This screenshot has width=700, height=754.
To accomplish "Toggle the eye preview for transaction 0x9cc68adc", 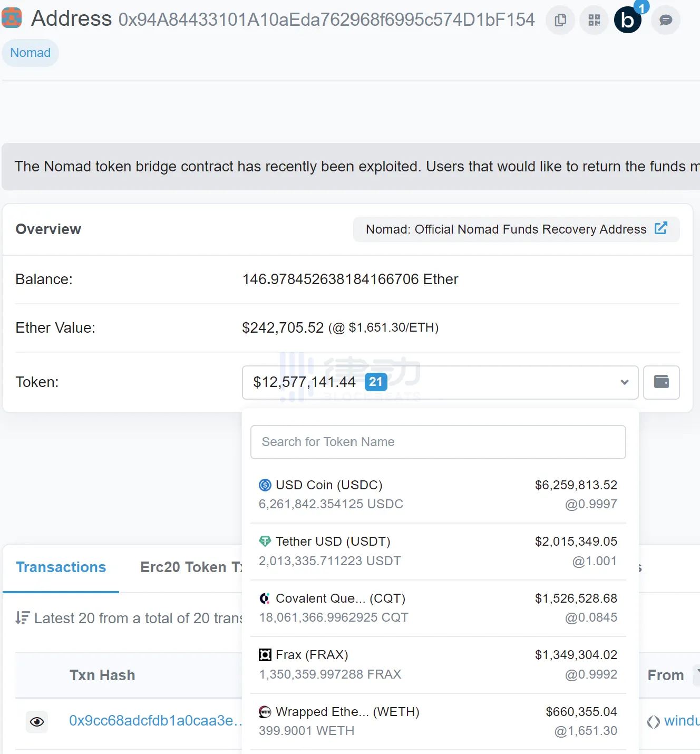I will click(37, 721).
